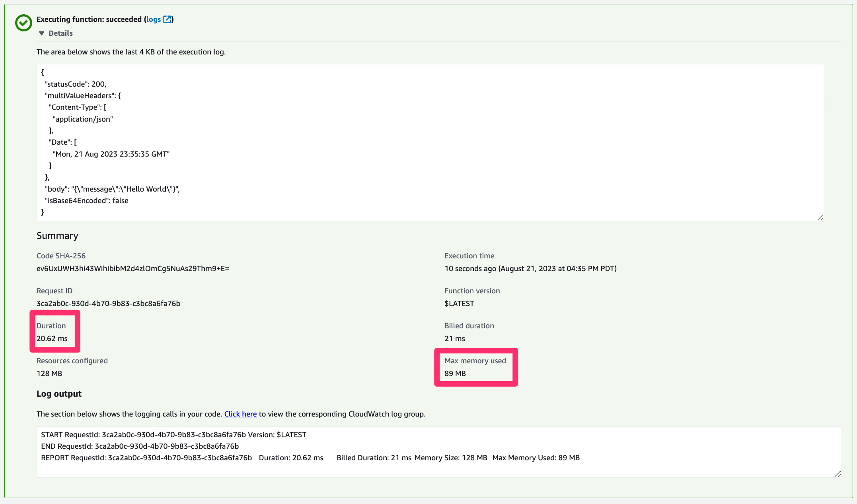Click the Function version label
This screenshot has height=504, width=857.
tap(472, 291)
